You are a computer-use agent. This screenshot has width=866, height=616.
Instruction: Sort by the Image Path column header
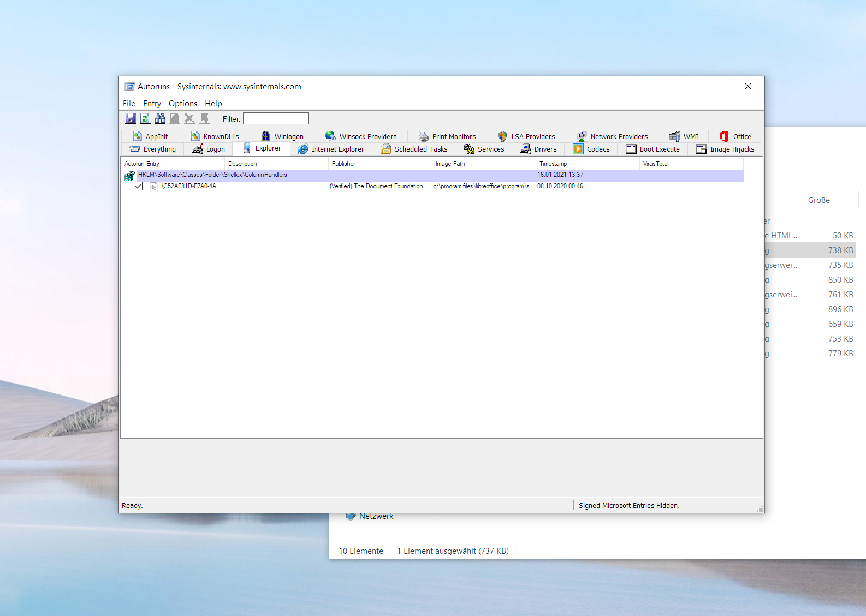point(484,164)
